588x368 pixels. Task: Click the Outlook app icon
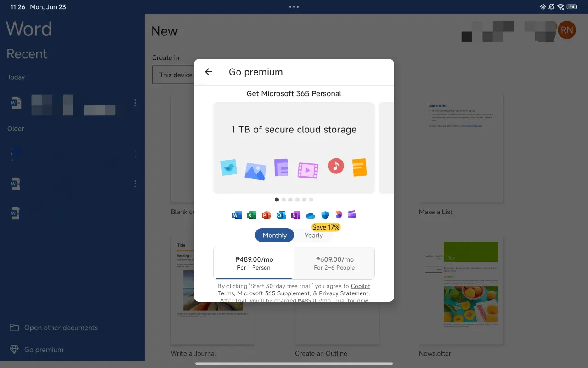pyautogui.click(x=281, y=215)
